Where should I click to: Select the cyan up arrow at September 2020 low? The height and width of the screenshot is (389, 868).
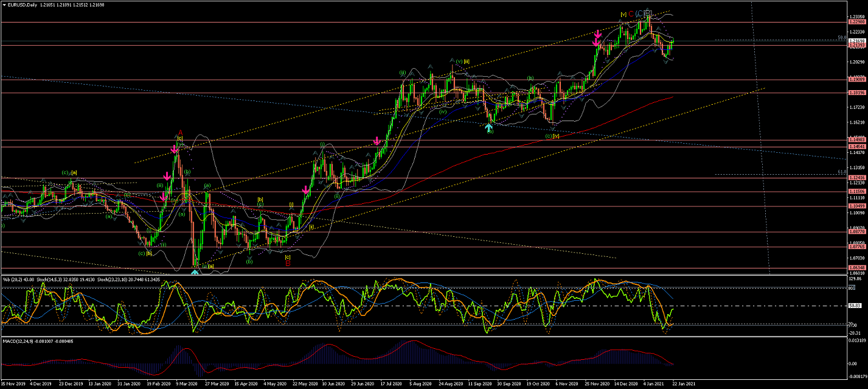click(x=488, y=127)
